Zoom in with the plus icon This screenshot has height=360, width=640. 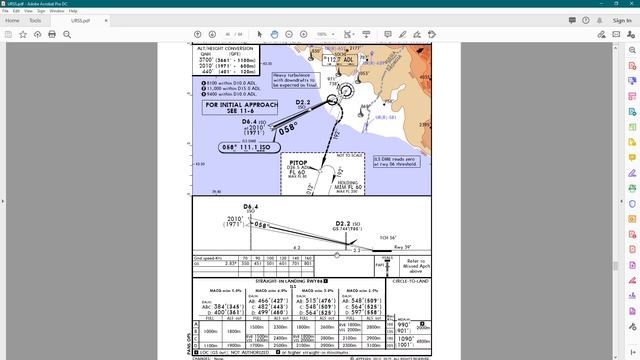[304, 34]
